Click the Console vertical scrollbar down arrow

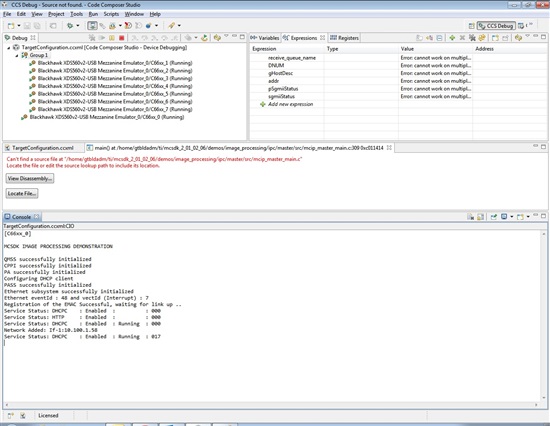coord(544,398)
